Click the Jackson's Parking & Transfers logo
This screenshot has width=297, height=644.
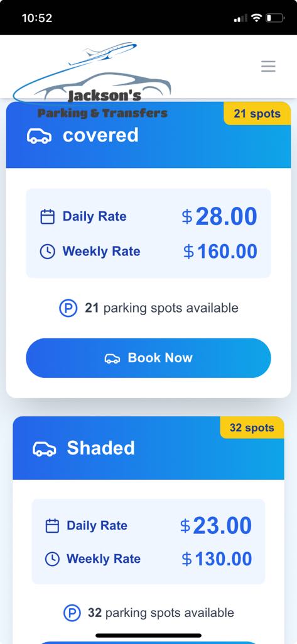[92, 80]
